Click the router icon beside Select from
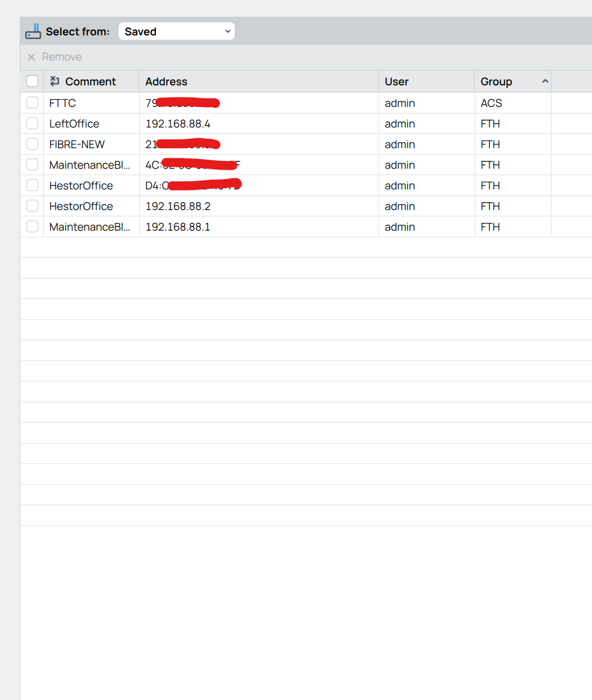Screen dimensions: 592x700 (x=33, y=31)
